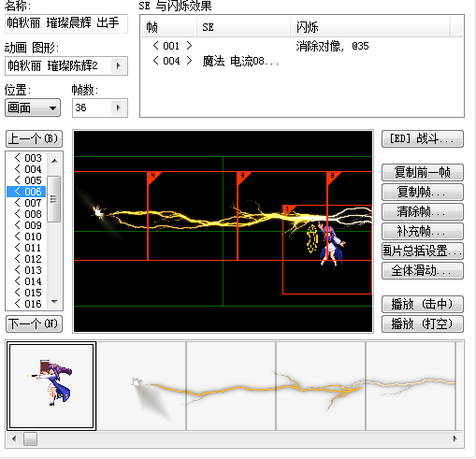476x459 pixels.
Task: Select frame 003 in the frame list
Action: 27,158
